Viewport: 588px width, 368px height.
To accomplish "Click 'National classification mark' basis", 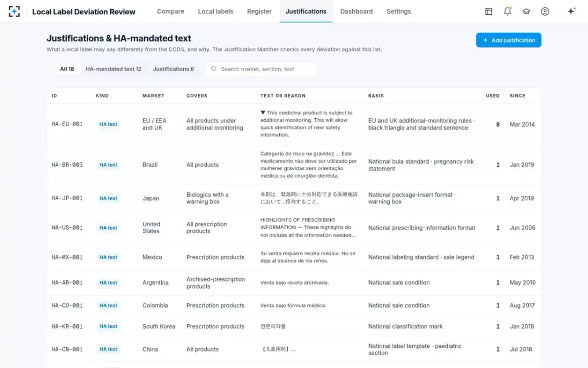I will point(406,326).
